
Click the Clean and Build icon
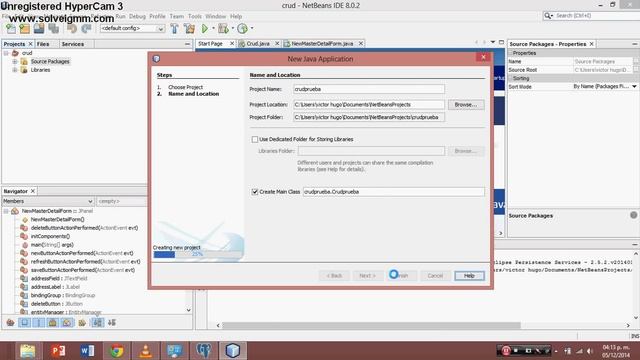tap(189, 29)
